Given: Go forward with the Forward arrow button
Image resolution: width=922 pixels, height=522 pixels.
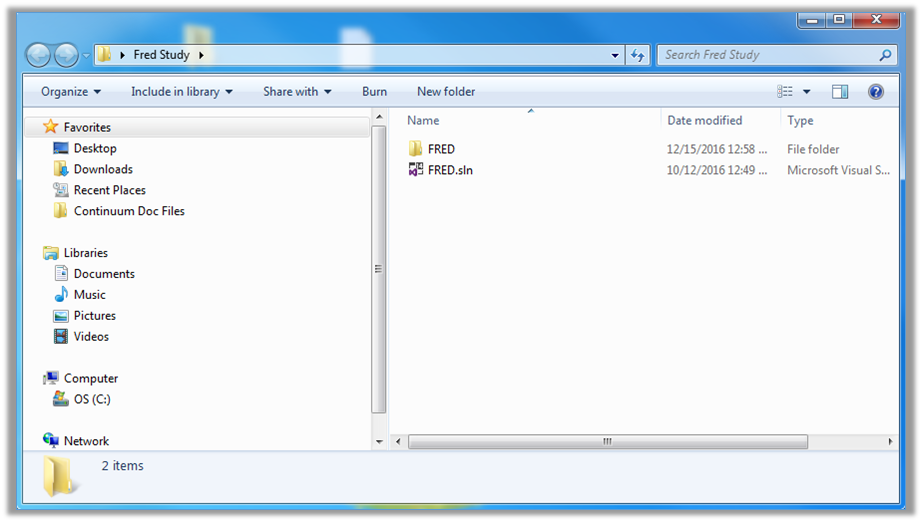Looking at the screenshot, I should click(x=66, y=55).
